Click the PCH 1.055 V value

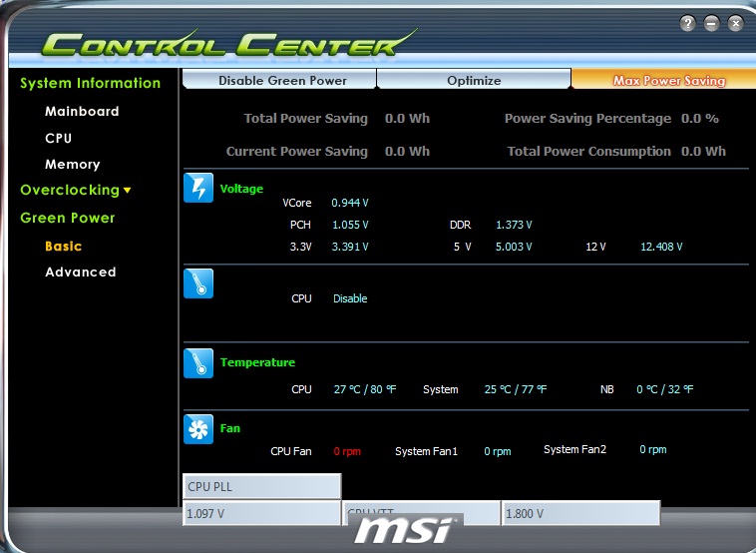click(x=350, y=225)
